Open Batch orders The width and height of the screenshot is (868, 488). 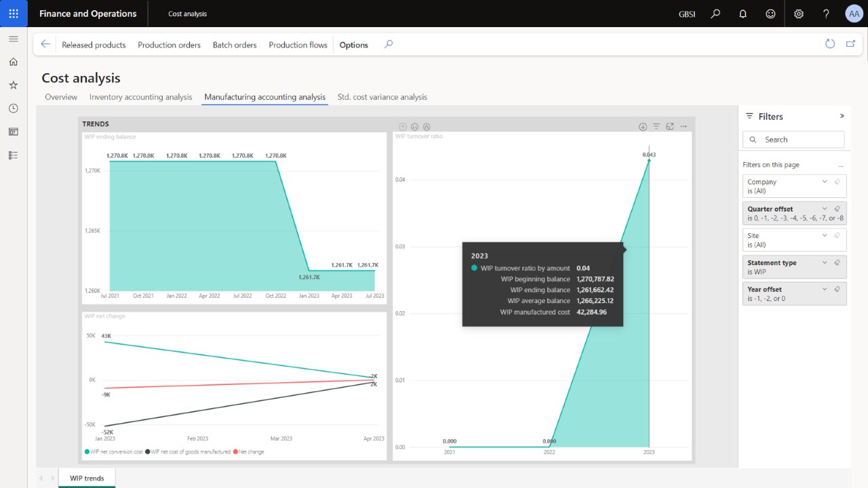[x=235, y=45]
